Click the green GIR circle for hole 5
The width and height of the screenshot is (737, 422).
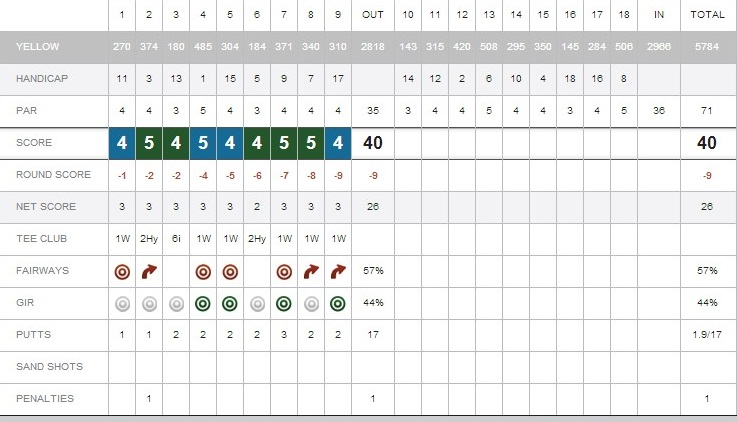[230, 303]
